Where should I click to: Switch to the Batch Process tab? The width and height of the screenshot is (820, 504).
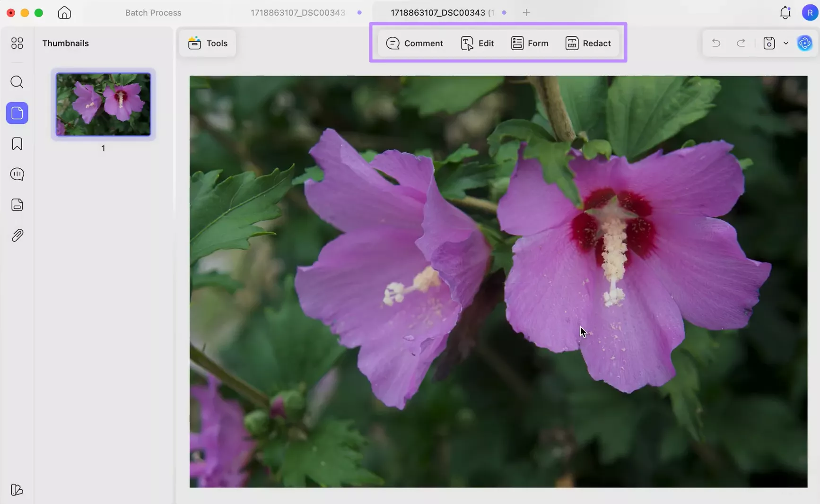pyautogui.click(x=153, y=13)
